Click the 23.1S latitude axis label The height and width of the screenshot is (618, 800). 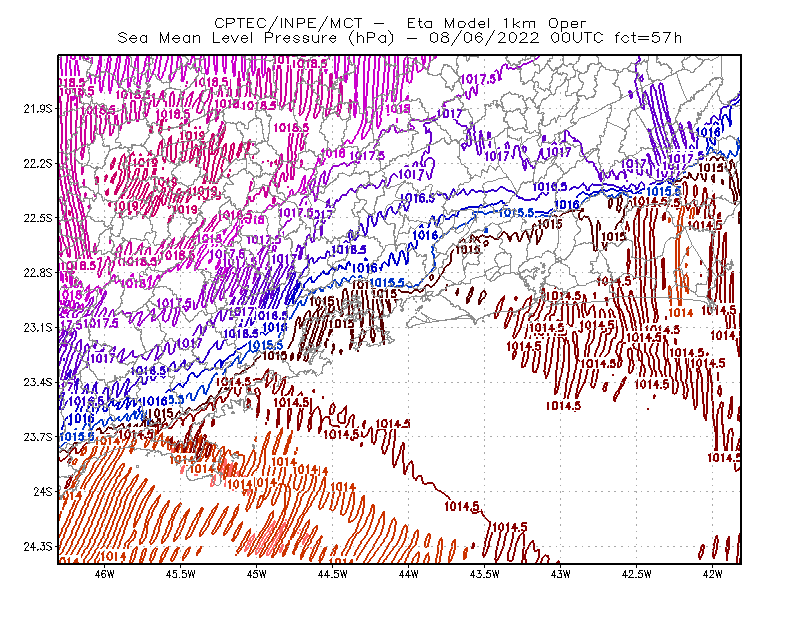[x=38, y=327]
